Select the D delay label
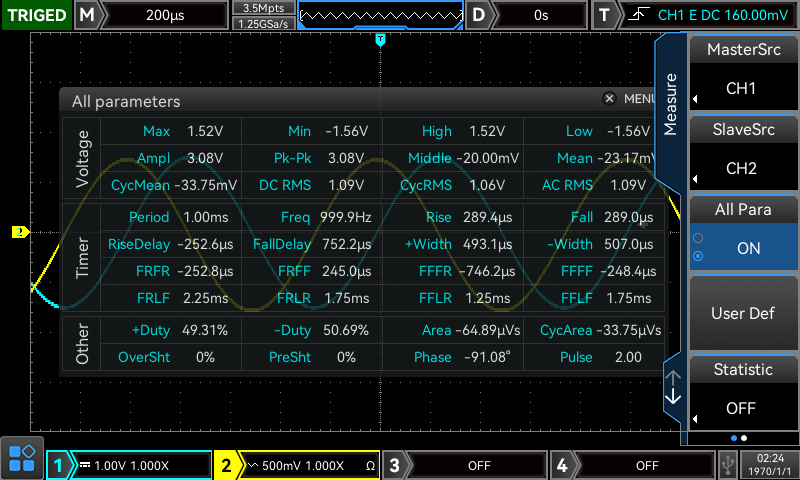This screenshot has height=480, width=800. coord(479,15)
